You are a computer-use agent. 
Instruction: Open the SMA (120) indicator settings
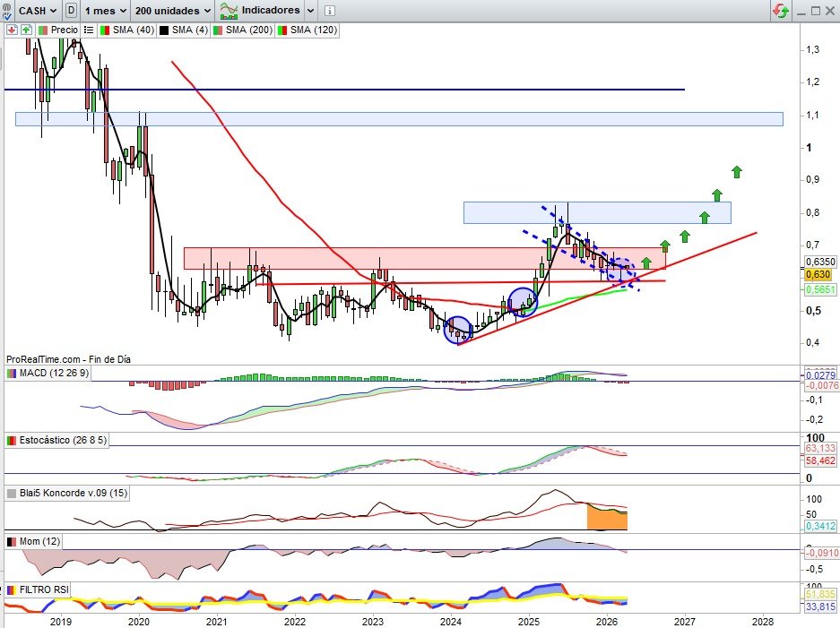click(307, 30)
